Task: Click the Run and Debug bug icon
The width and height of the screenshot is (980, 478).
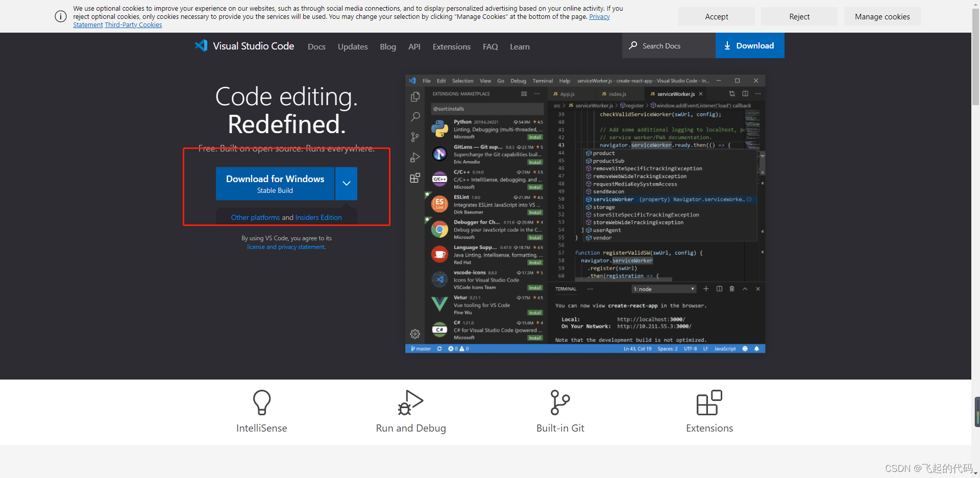Action: [411, 402]
